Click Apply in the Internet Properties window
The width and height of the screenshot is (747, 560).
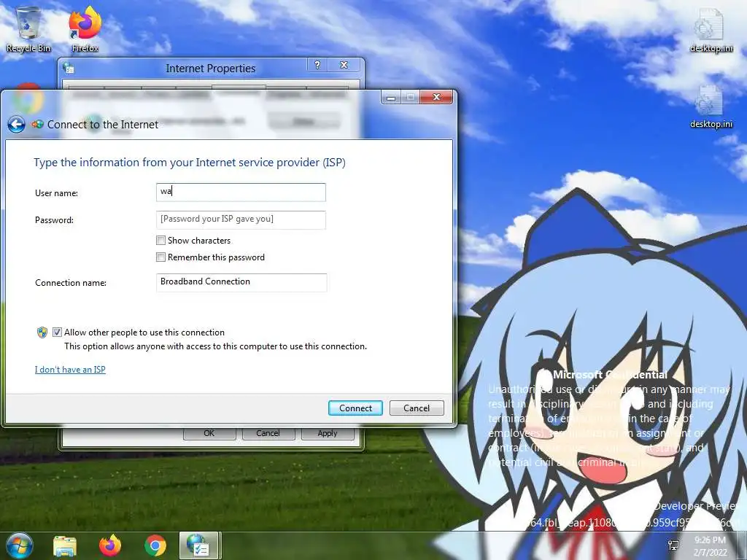[x=328, y=433]
